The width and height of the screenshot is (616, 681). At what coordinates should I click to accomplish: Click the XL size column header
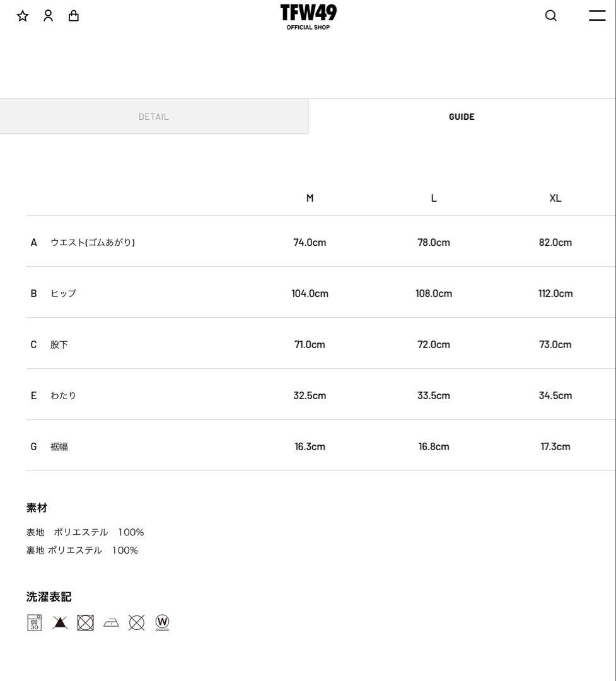click(x=555, y=198)
